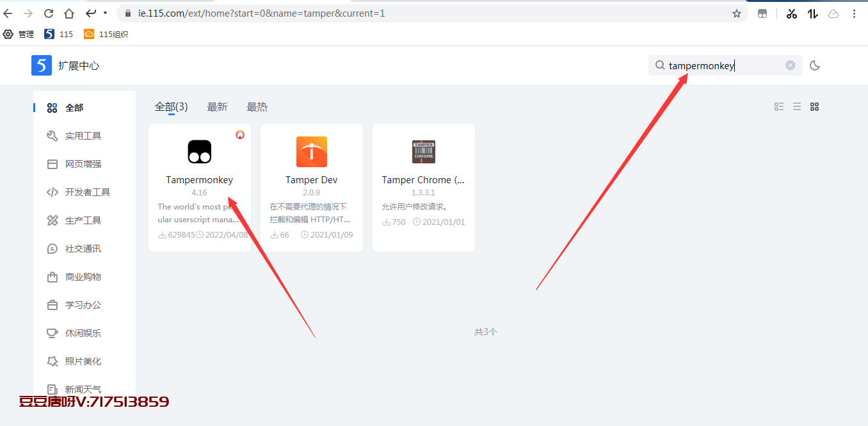Screen dimensions: 868x426
Task: Click the Tampermonkey extension icon
Action: pyautogui.click(x=199, y=151)
